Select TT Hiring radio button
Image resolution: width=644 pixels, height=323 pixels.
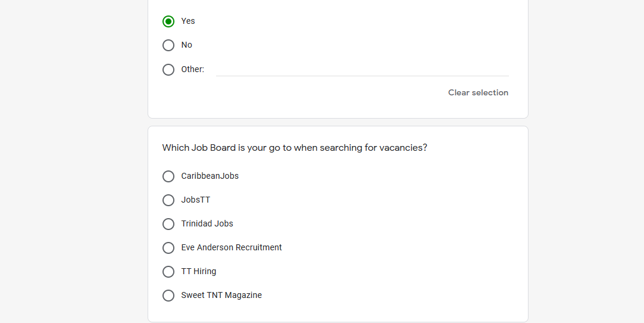click(168, 272)
